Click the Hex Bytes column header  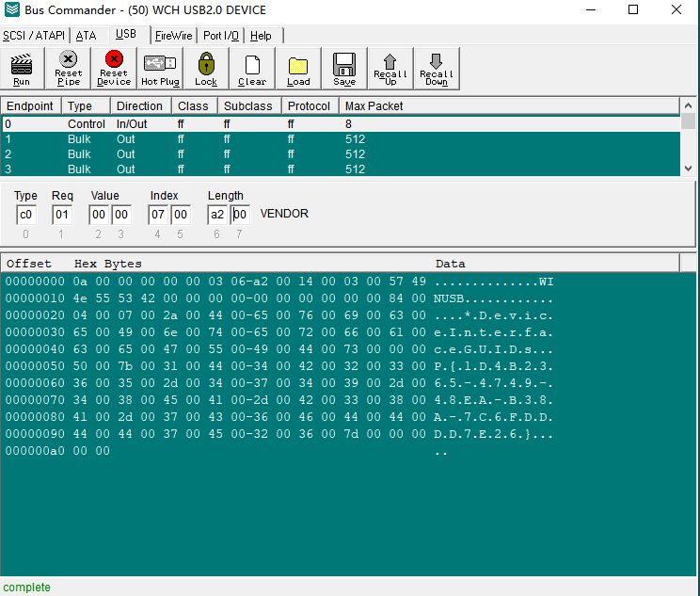[x=108, y=264]
